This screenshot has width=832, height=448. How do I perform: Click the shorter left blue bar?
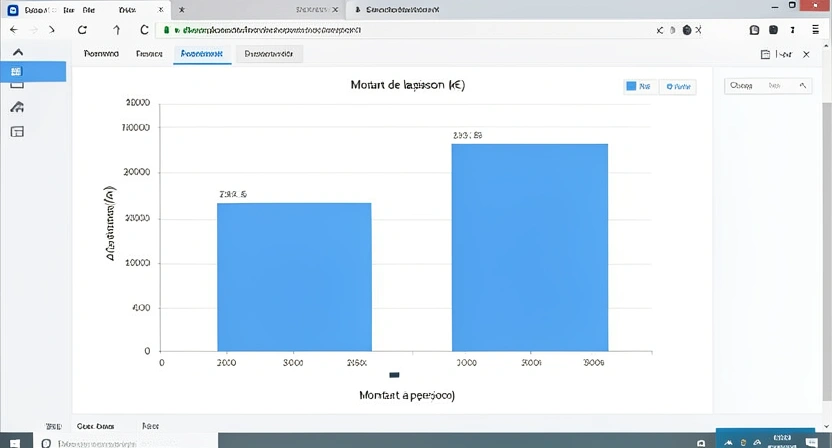[x=294, y=277]
